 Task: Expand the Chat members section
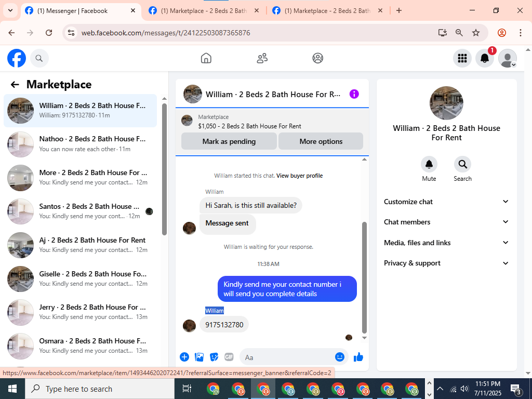(446, 222)
